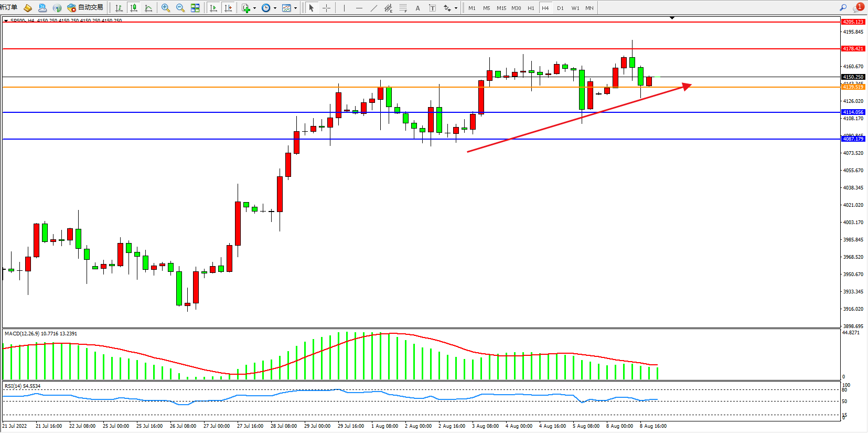This screenshot has height=433, width=868.
Task: Open the Tile Windows layout icon
Action: pyautogui.click(x=195, y=8)
